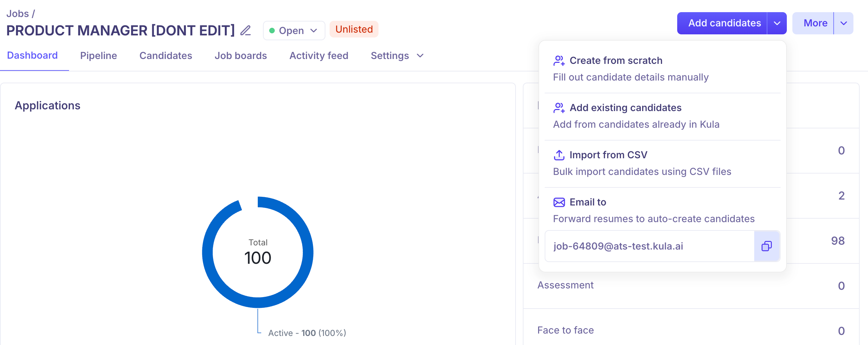
Task: Click the Total 100 chart center
Action: click(258, 253)
